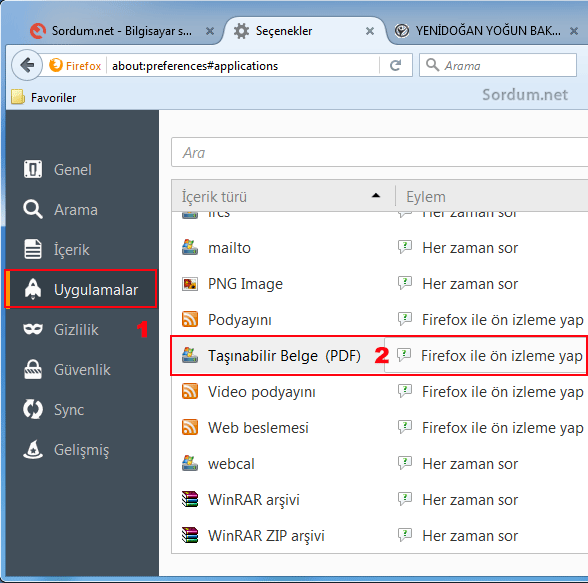588x583 pixels.
Task: Close the Seçenekler tab
Action: pos(370,31)
